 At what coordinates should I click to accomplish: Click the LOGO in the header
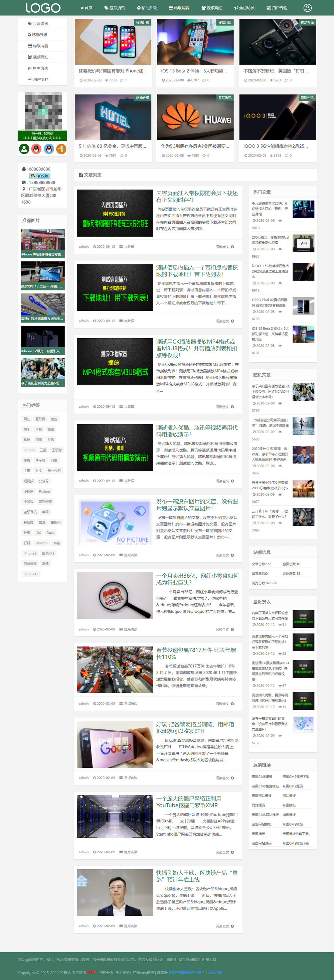pos(43,8)
